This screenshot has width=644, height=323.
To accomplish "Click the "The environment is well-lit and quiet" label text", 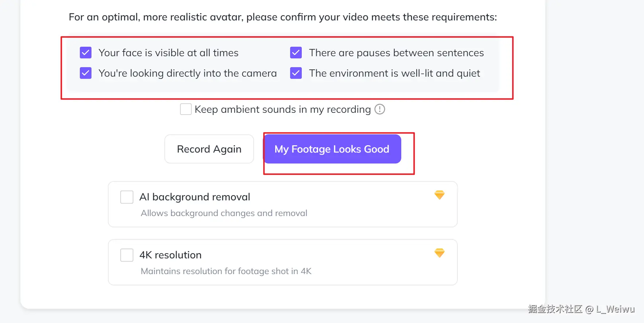I will (394, 73).
